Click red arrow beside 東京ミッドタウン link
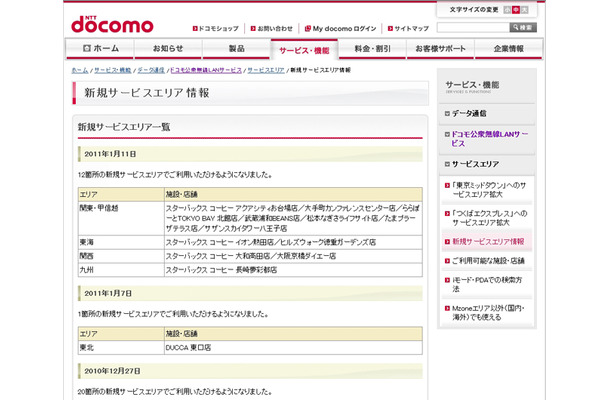The width and height of the screenshot is (610, 400). [447, 186]
